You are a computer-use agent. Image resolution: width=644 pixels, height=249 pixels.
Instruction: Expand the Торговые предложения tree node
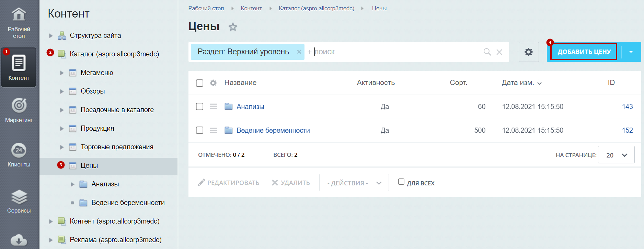[x=62, y=147]
